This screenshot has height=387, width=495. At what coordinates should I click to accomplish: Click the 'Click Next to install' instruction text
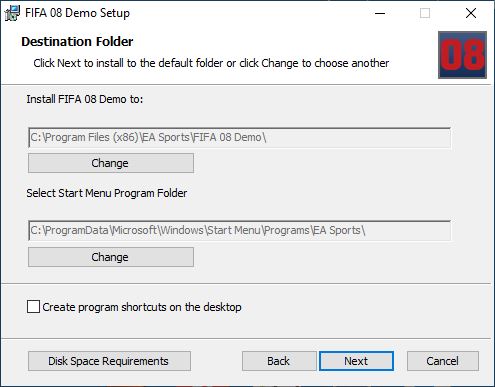click(211, 63)
